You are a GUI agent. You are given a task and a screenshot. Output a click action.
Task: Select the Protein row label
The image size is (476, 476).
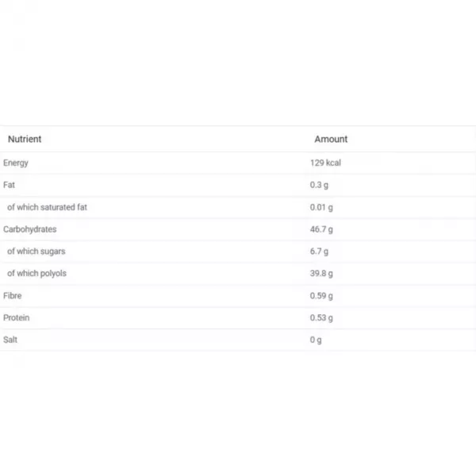[17, 318]
